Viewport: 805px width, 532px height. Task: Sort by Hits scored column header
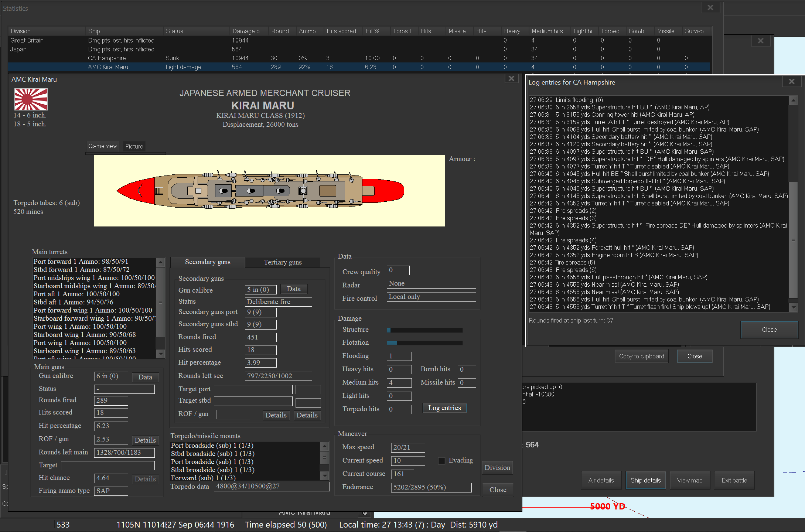pos(343,31)
